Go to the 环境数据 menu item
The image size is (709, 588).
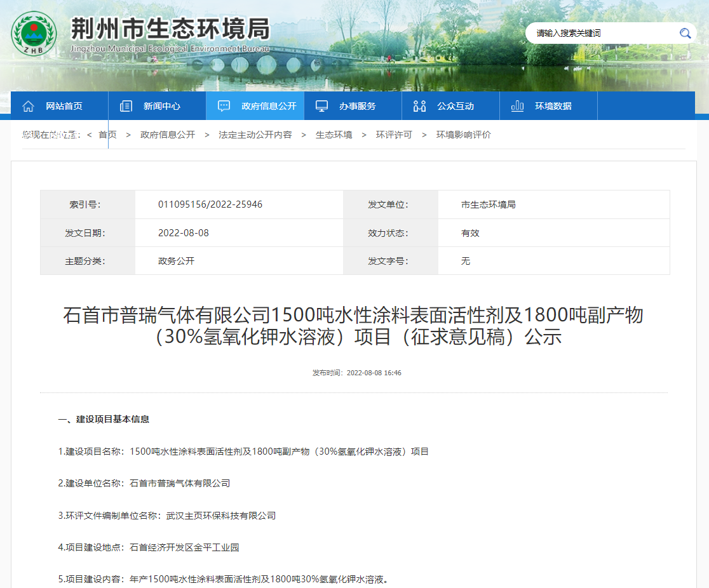553,106
